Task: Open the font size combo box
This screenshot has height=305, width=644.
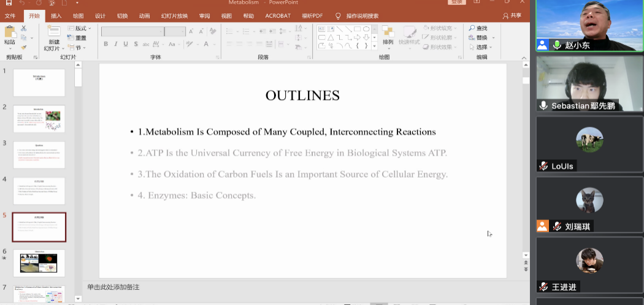Action: tap(175, 32)
